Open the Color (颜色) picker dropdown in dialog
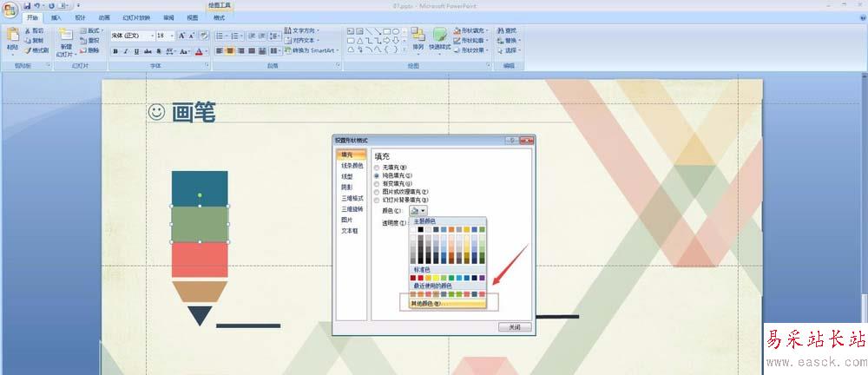 point(418,210)
